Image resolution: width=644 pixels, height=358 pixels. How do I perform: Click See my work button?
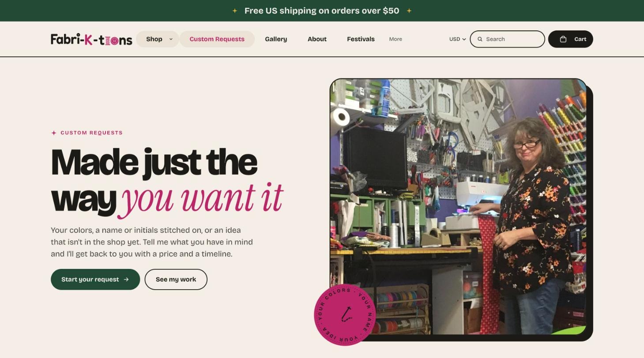[x=176, y=280]
